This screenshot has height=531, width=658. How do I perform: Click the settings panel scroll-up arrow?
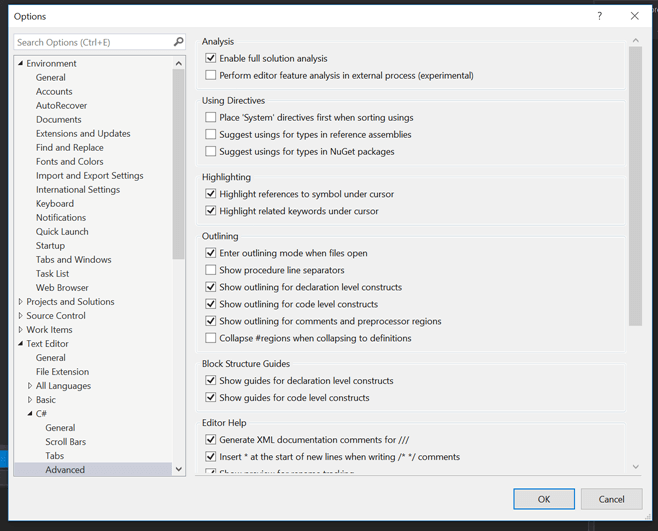635,41
